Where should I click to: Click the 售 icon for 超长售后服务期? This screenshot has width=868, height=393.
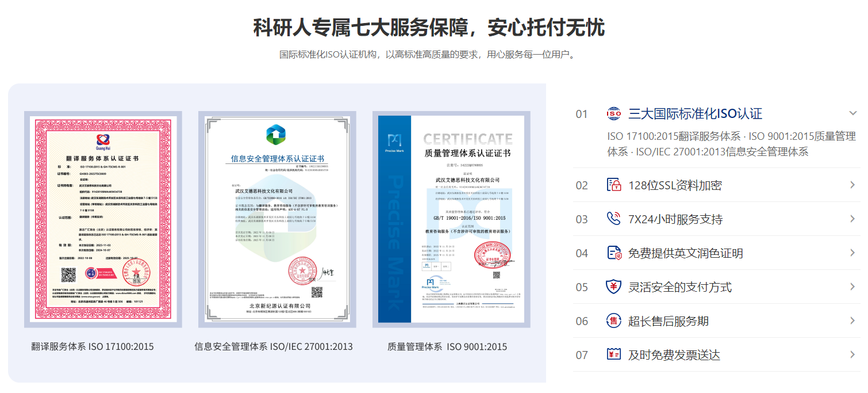click(x=614, y=320)
